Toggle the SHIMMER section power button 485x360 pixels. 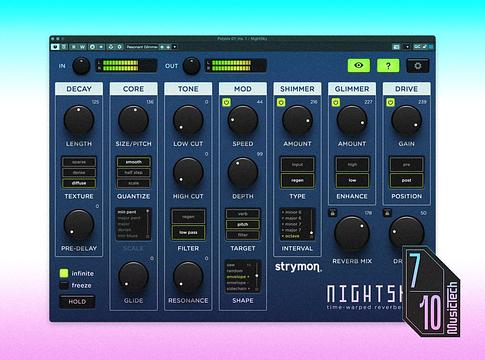point(281,102)
